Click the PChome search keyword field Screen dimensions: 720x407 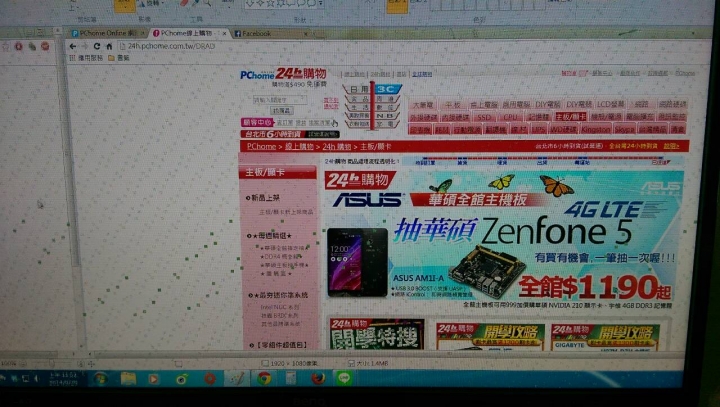(280, 100)
